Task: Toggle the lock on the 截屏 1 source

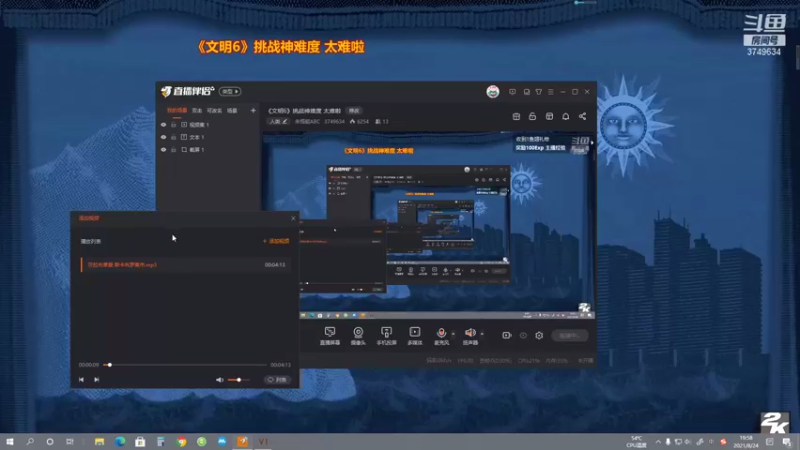Action: pyautogui.click(x=173, y=149)
